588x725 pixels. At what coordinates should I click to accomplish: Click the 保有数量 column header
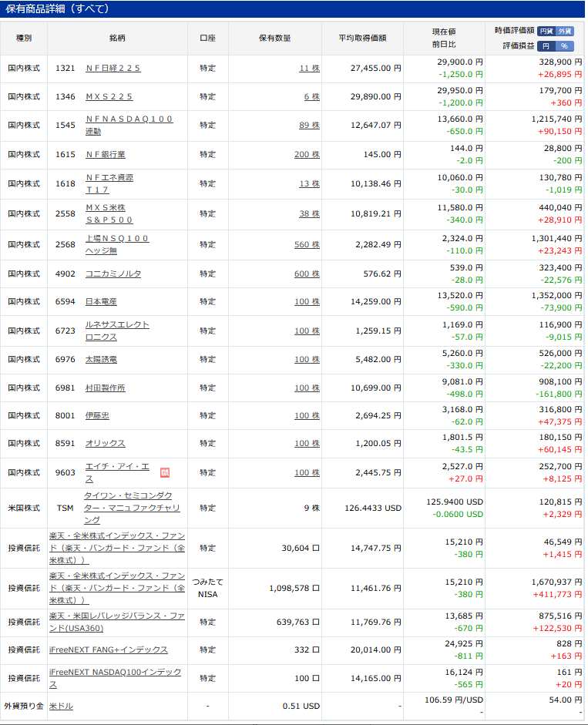click(275, 39)
